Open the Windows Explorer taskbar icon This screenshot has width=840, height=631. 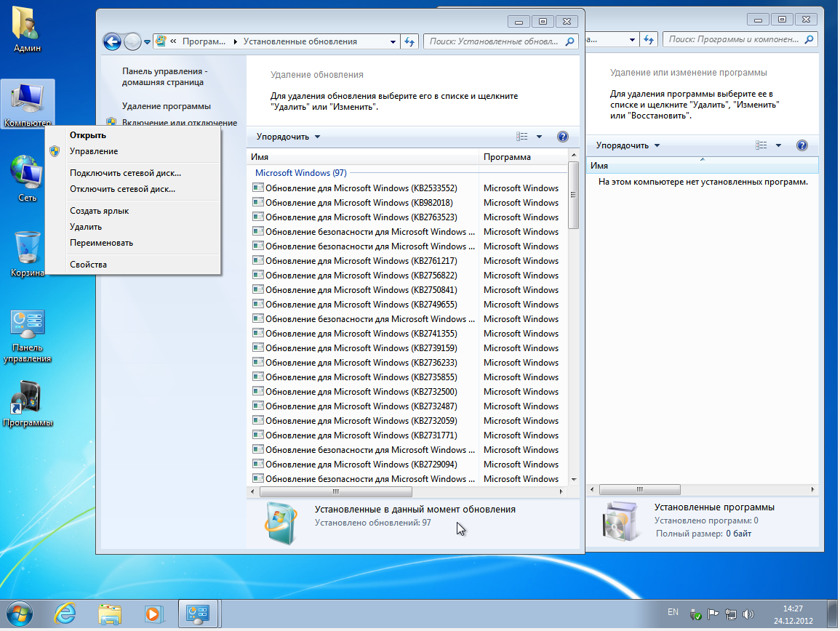(110, 614)
